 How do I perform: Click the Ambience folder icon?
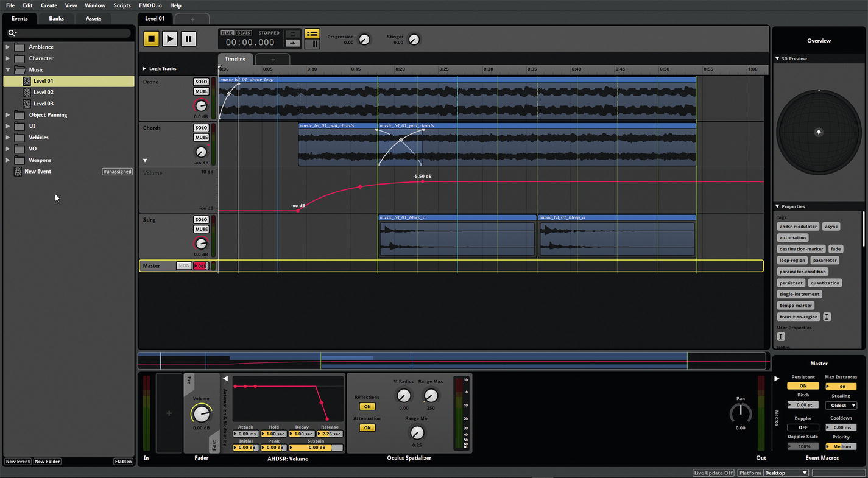(19, 47)
